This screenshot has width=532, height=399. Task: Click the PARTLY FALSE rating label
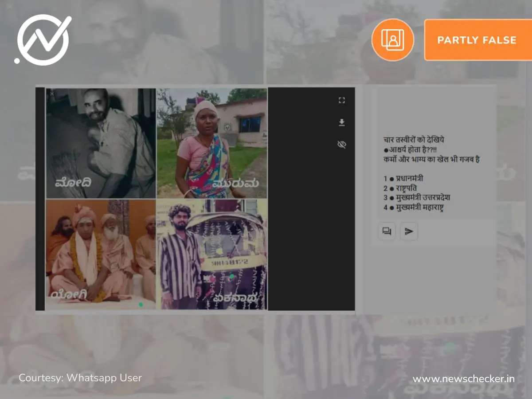tap(477, 40)
